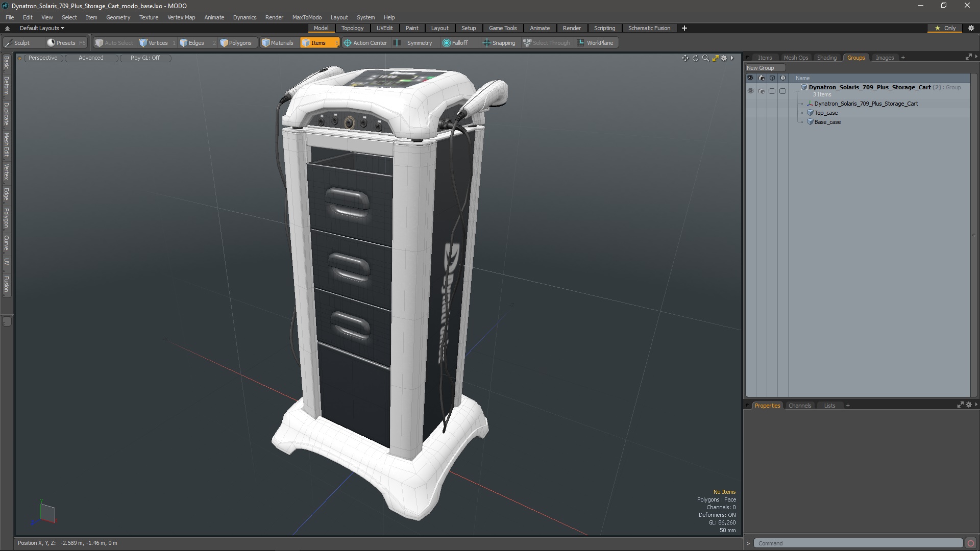Toggle Select Through mode
Viewport: 980px width, 551px height.
[547, 43]
